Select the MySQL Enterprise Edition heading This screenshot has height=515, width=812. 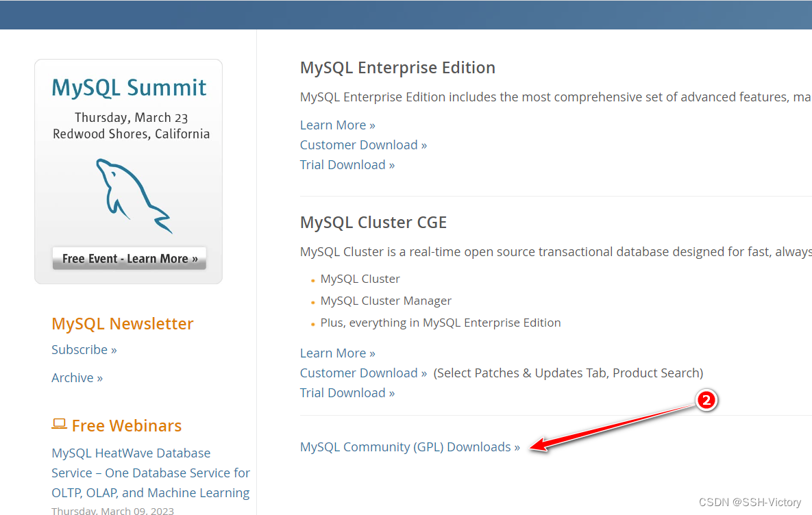click(397, 67)
